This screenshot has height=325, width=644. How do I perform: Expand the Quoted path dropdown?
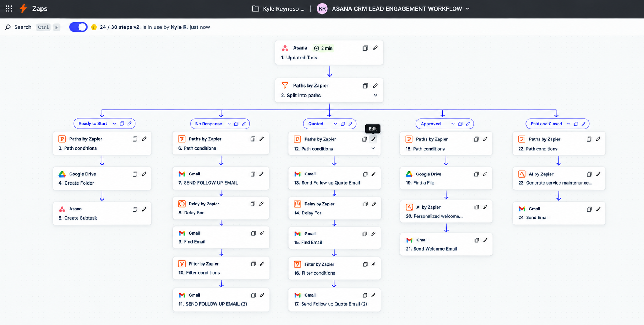[x=335, y=124]
